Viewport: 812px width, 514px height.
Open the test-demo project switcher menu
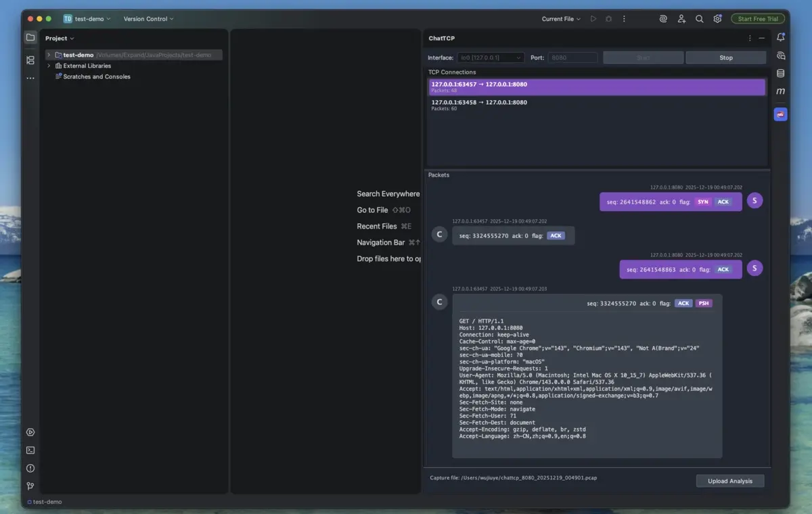click(87, 18)
